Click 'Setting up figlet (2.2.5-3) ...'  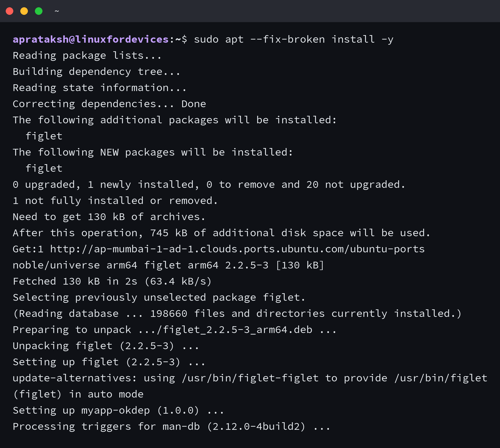click(x=109, y=362)
